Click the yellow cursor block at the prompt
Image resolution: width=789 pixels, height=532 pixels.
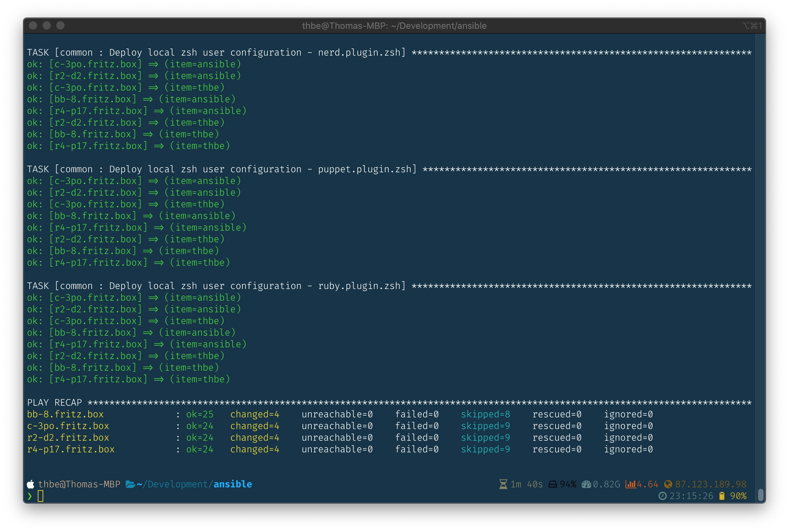pyautogui.click(x=41, y=496)
